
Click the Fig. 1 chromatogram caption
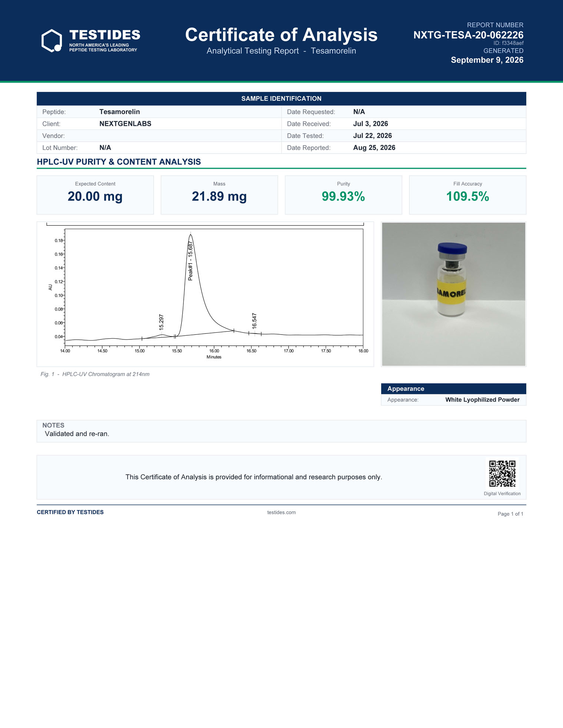95,374
